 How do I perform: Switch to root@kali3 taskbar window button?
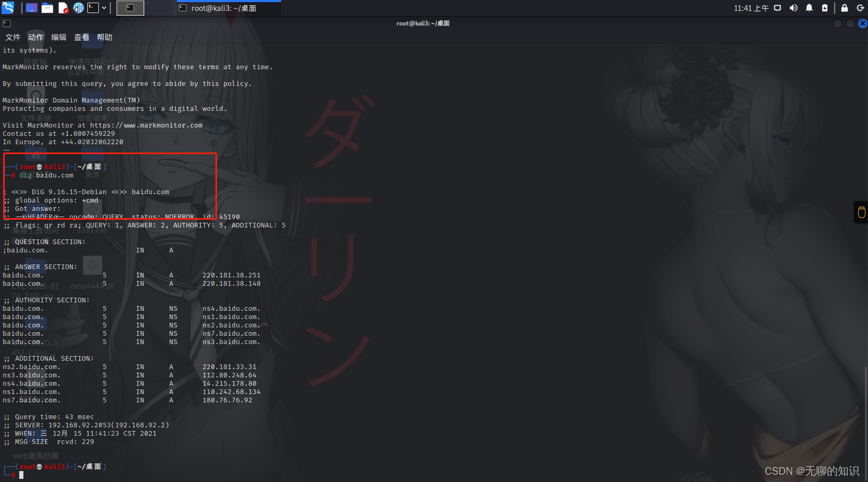(x=228, y=8)
